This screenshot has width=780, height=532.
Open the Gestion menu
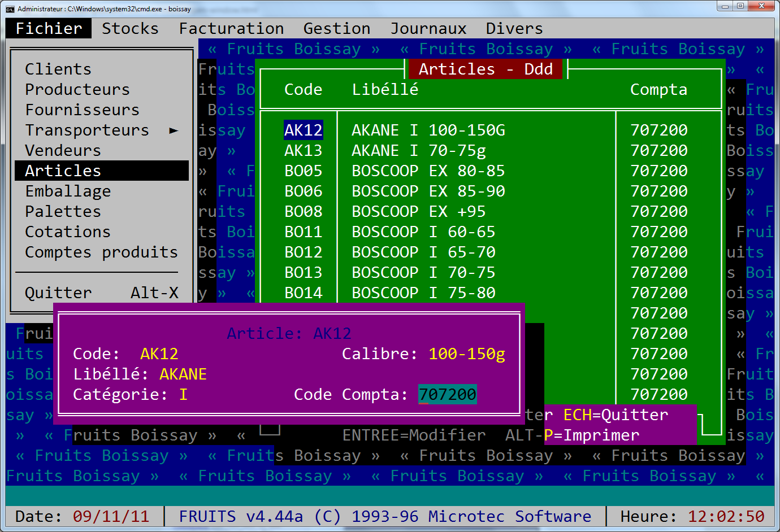point(337,28)
